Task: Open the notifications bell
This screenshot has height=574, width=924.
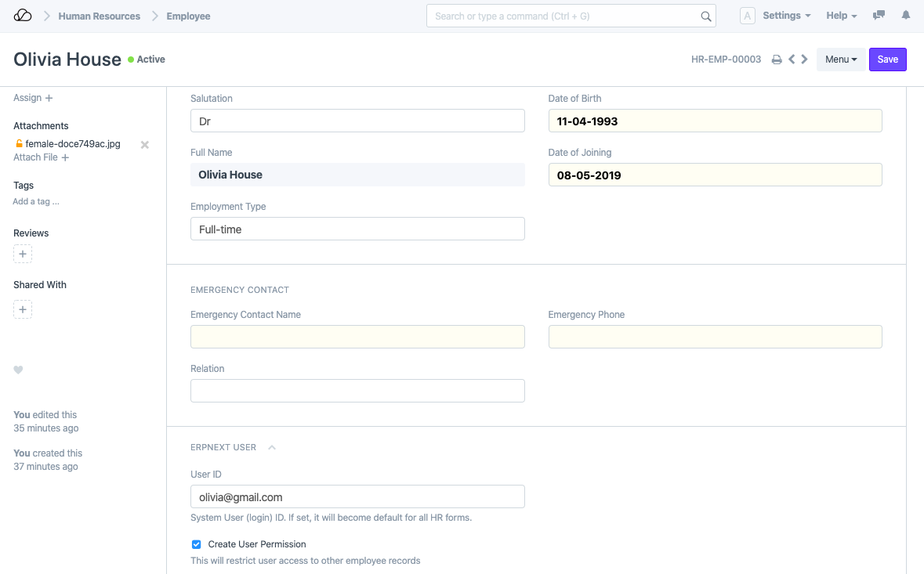Action: 906,16
